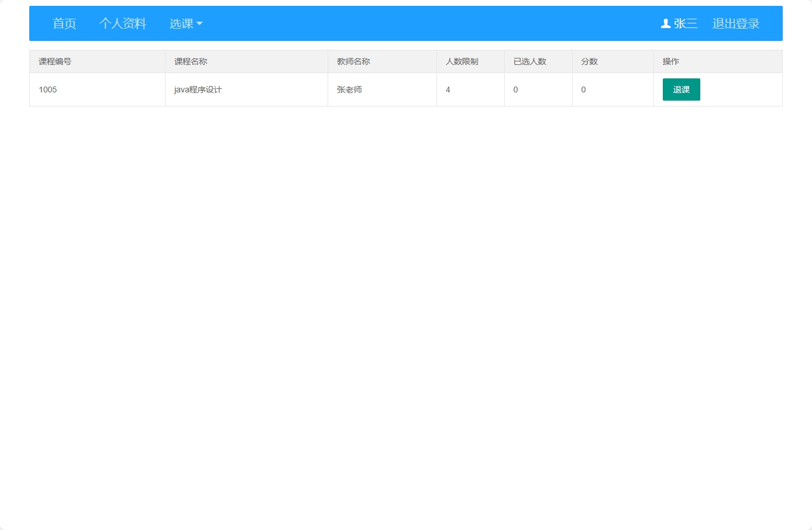Go to 个人资料 profile page
812x530 pixels.
pos(123,23)
